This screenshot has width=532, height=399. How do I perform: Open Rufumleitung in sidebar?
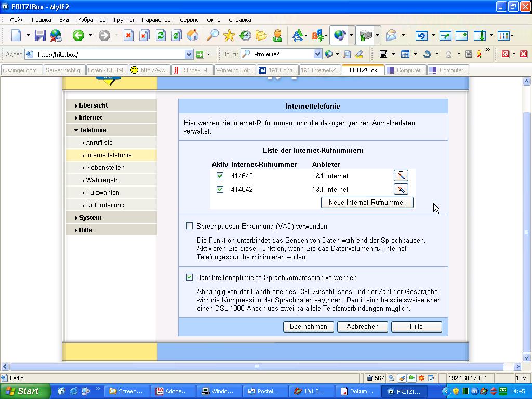105,205
